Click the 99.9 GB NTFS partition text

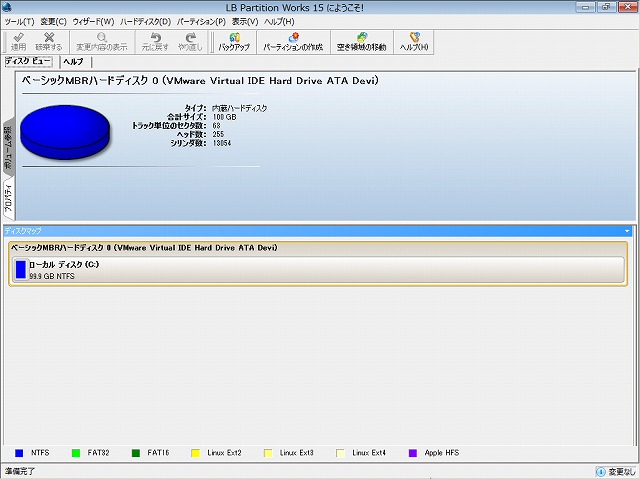pyautogui.click(x=52, y=276)
